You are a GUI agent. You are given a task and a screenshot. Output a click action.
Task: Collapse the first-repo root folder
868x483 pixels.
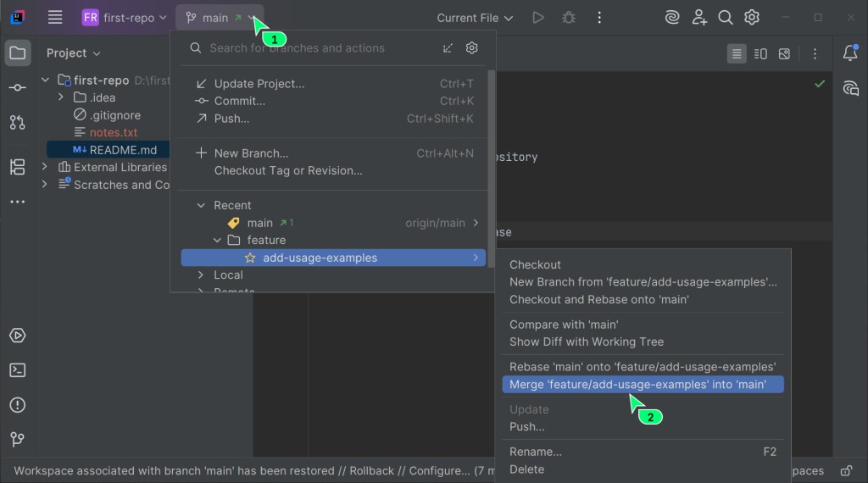(x=46, y=80)
